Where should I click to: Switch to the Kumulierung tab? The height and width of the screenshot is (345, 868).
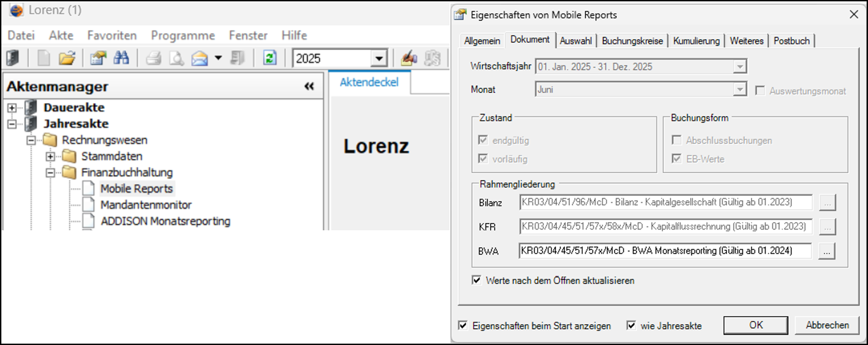click(696, 41)
